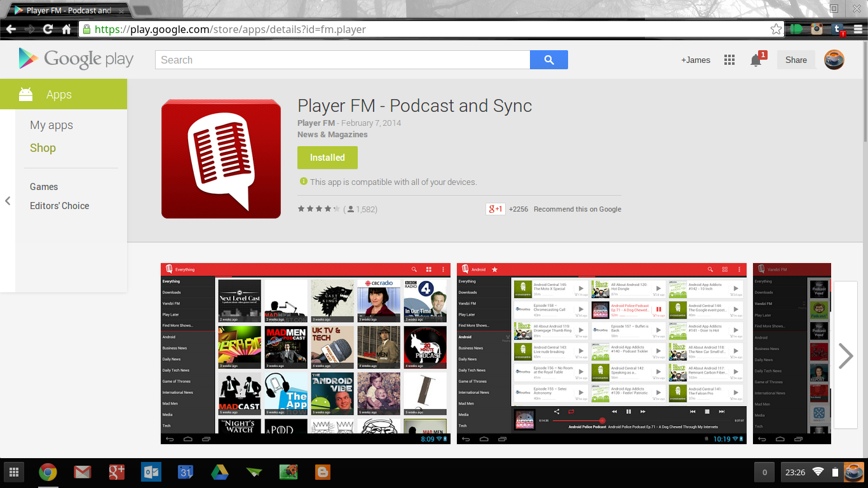Launch Google+ from the shelf
The image size is (868, 488).
(x=116, y=472)
